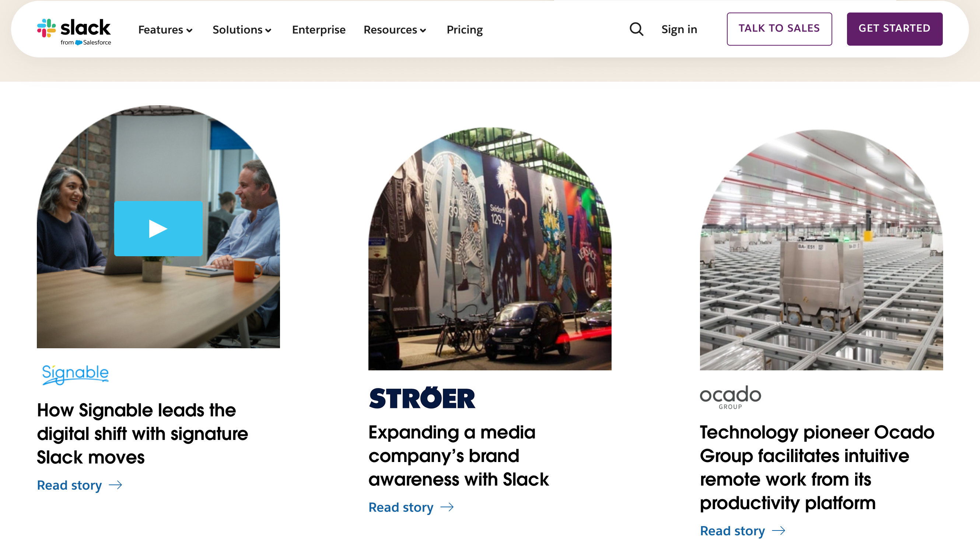Click the Signable company logo

[75, 374]
